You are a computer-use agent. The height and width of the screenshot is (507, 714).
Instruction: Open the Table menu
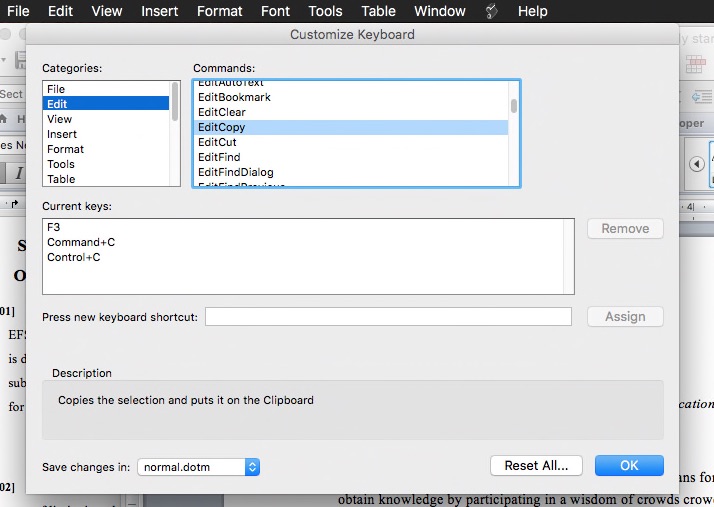378,11
